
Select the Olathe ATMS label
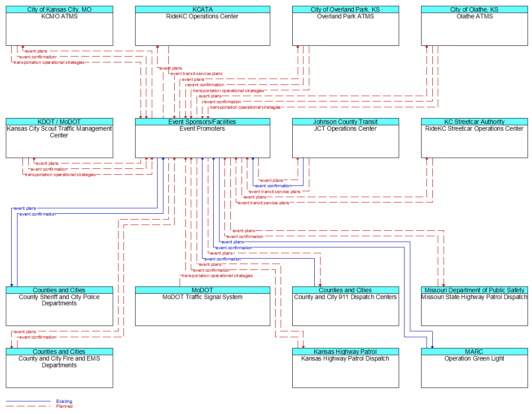[x=475, y=16]
